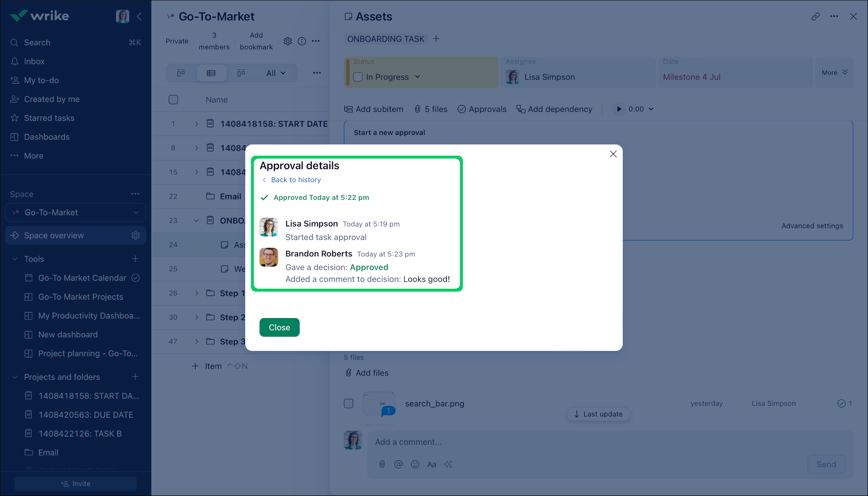The height and width of the screenshot is (496, 868).
Task: Collapse the sidebar with the left chevron
Action: pos(139,16)
